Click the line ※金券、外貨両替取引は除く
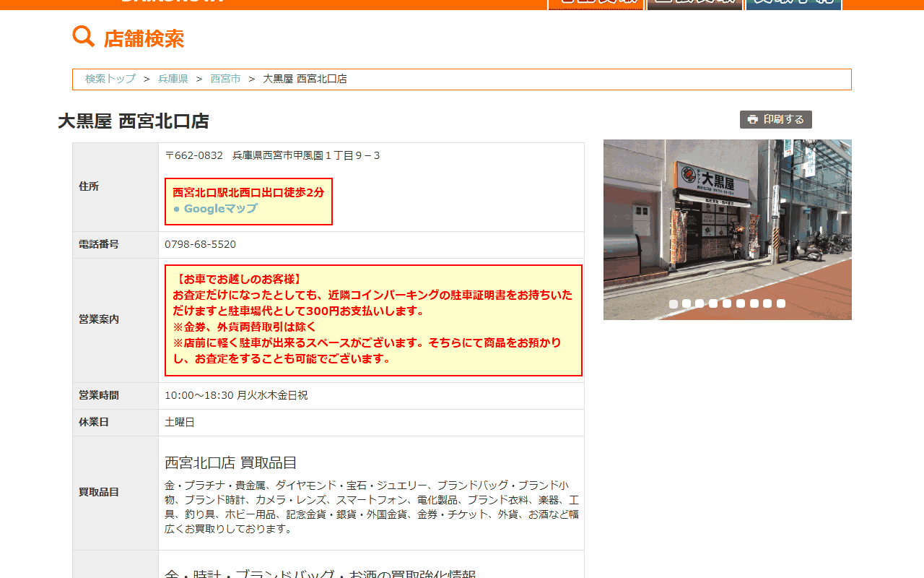Viewport: 924px width, 578px height. tap(244, 327)
